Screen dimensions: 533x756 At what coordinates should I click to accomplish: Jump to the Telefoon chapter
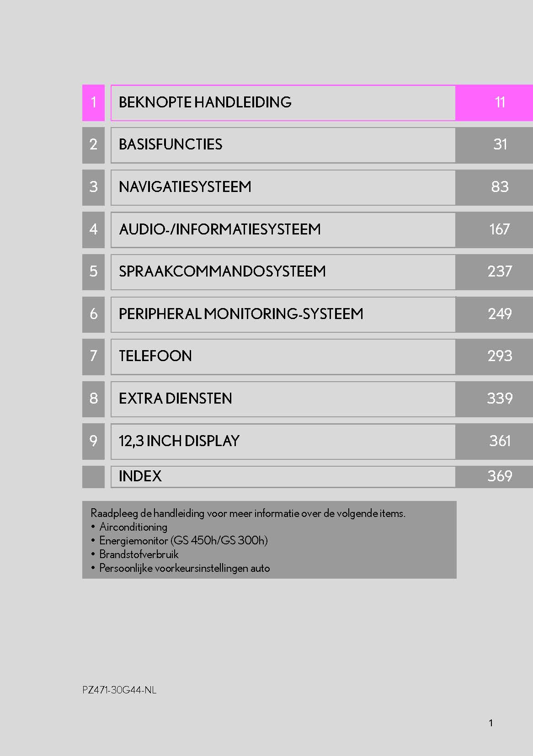click(155, 357)
